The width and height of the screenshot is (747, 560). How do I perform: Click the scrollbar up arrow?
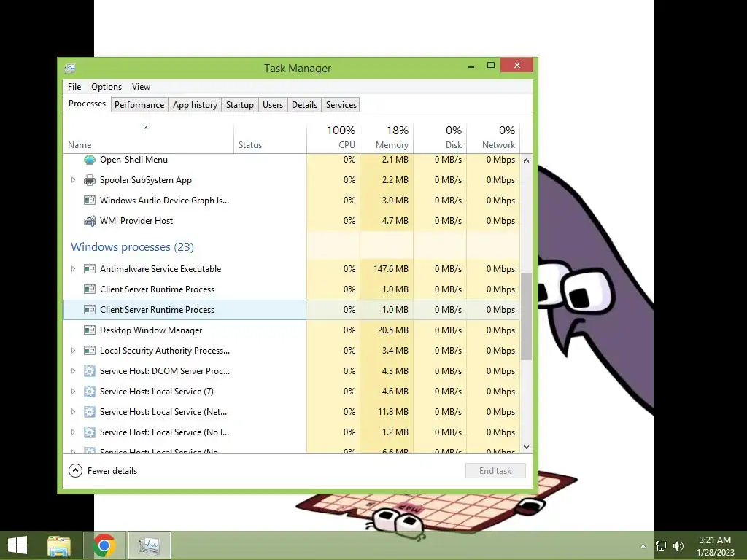[x=527, y=160]
